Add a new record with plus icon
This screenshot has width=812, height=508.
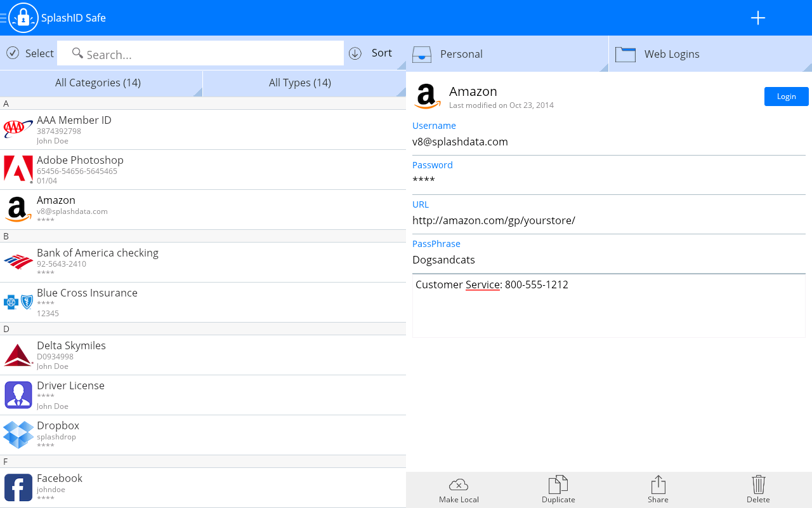click(x=758, y=18)
